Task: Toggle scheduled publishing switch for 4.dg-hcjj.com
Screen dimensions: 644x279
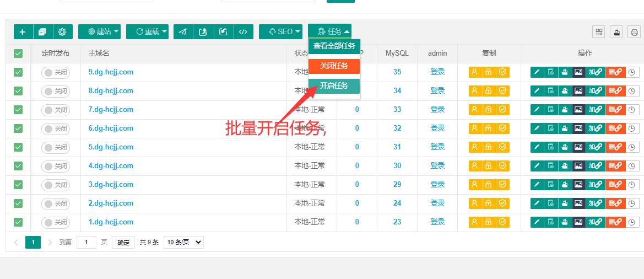Action: pyautogui.click(x=56, y=166)
